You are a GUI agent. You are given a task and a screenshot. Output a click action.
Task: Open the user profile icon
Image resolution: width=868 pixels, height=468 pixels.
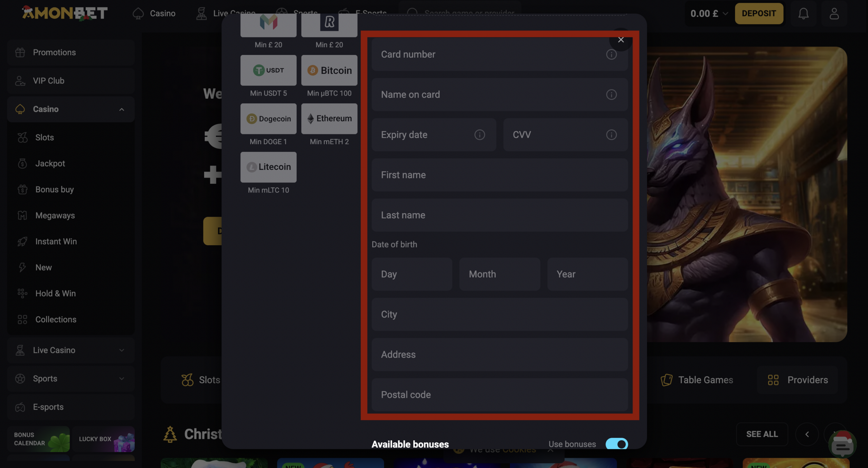pos(834,14)
